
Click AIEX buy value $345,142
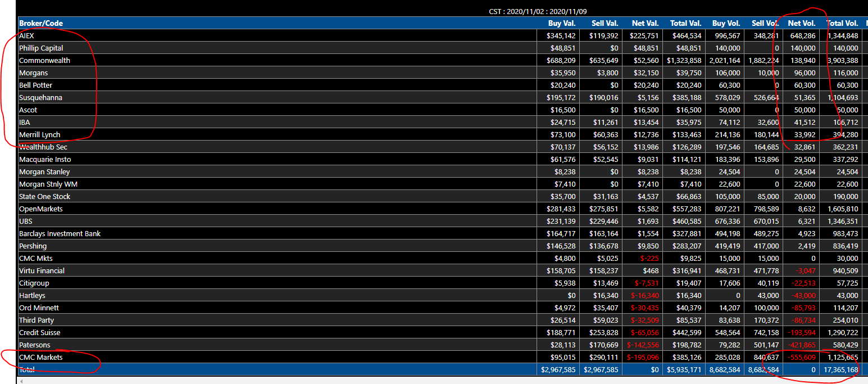click(x=561, y=35)
